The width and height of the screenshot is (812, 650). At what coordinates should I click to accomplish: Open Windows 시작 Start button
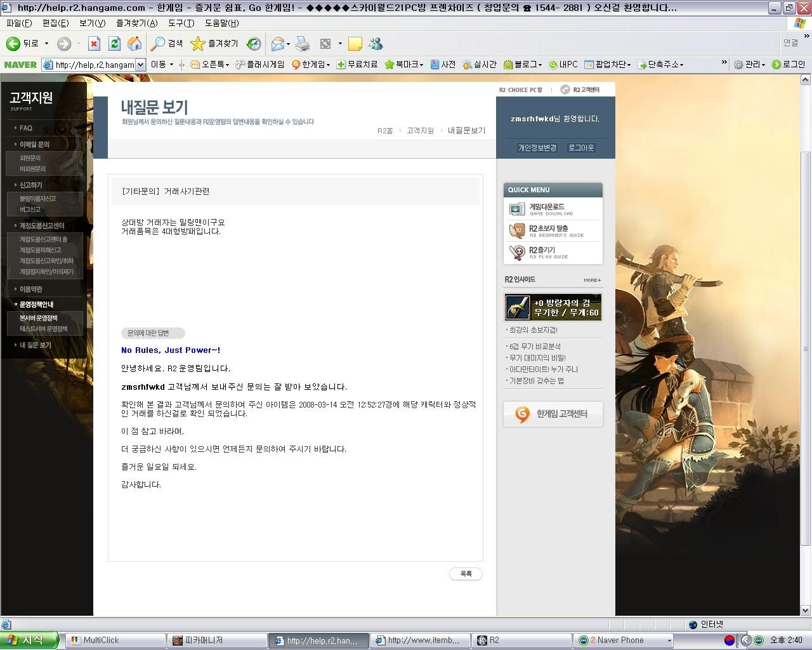pyautogui.click(x=29, y=640)
